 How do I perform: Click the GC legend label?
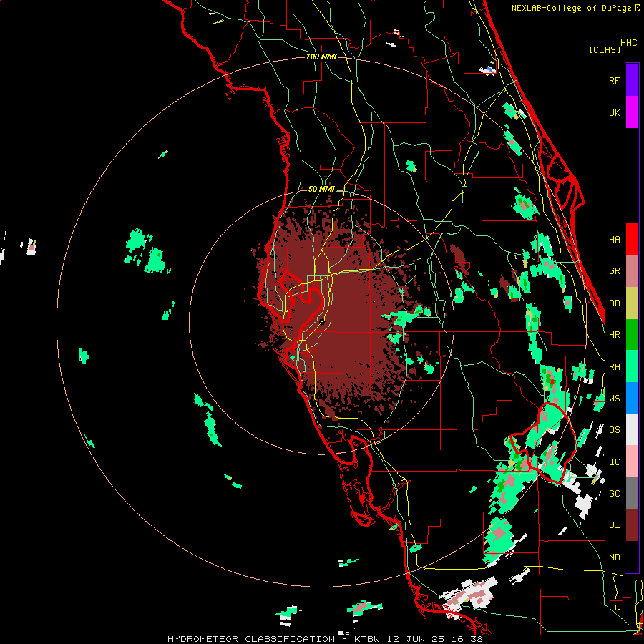(x=614, y=494)
